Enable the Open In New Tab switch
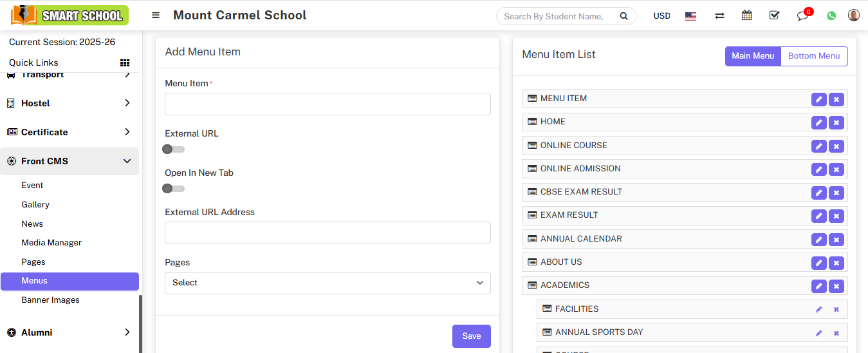This screenshot has height=353, width=868. pos(173,189)
